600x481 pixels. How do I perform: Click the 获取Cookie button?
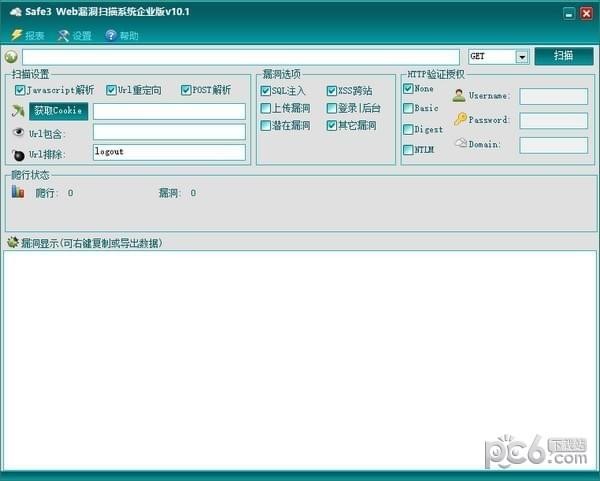pyautogui.click(x=58, y=111)
